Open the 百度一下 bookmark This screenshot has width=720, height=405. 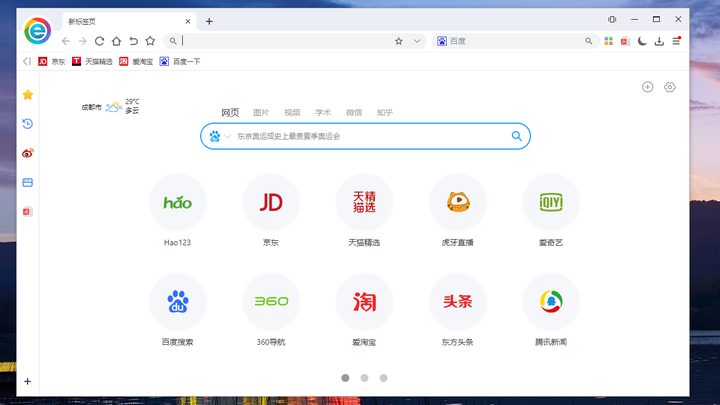pos(180,62)
